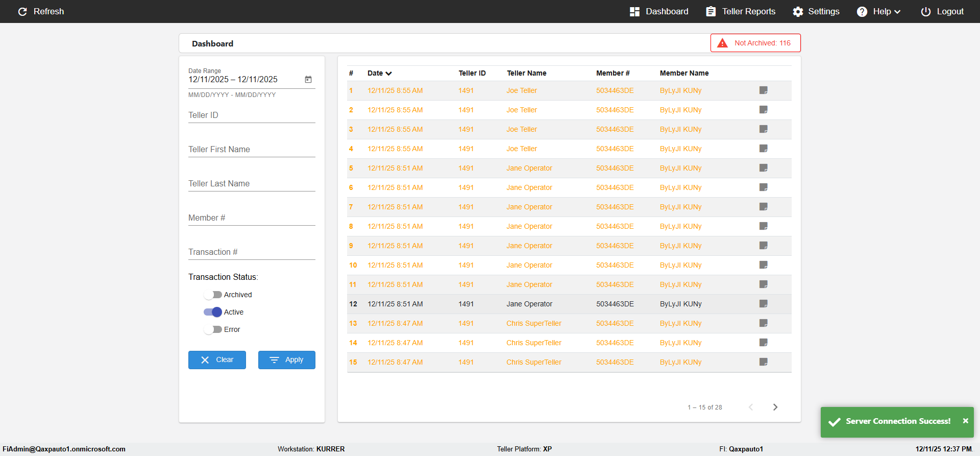Open the note icon for row 4
980x456 pixels.
tap(764, 149)
